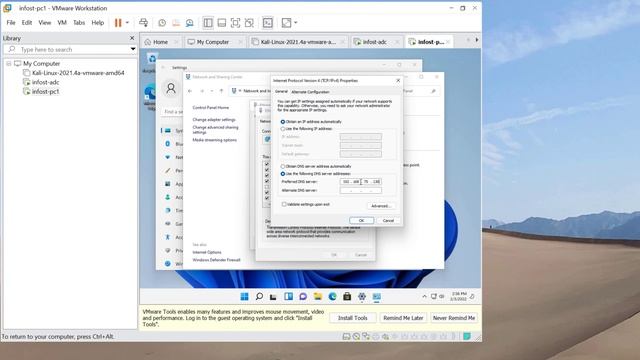
Task: Open the guest Chat icon on taskbar
Action: (303, 297)
